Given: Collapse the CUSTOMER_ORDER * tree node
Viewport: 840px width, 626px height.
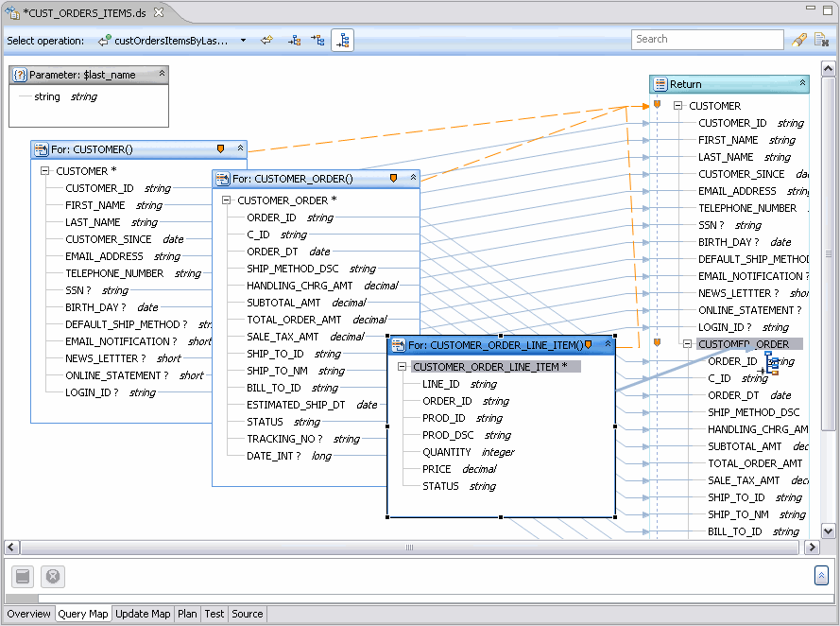Looking at the screenshot, I should 226,200.
